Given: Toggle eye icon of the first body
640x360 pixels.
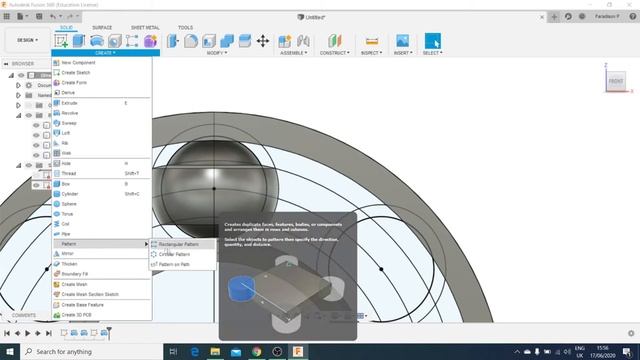Looking at the screenshot, I should point(36,125).
